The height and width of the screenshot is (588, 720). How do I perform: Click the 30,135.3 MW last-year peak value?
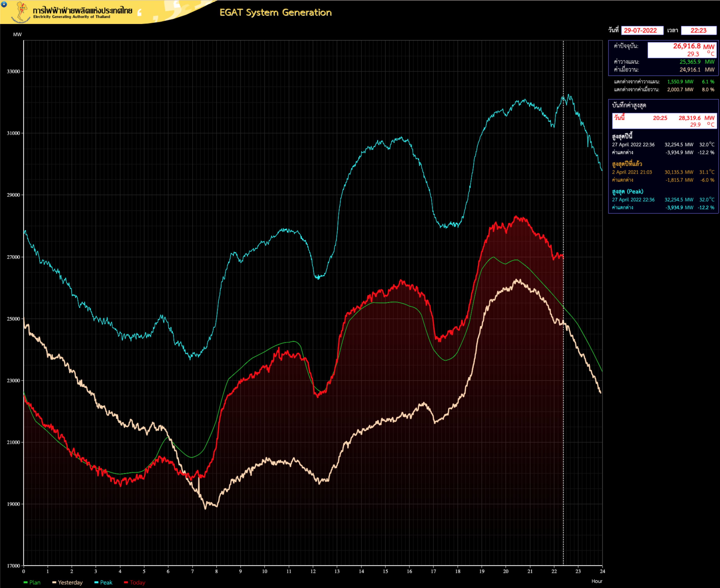pyautogui.click(x=679, y=172)
